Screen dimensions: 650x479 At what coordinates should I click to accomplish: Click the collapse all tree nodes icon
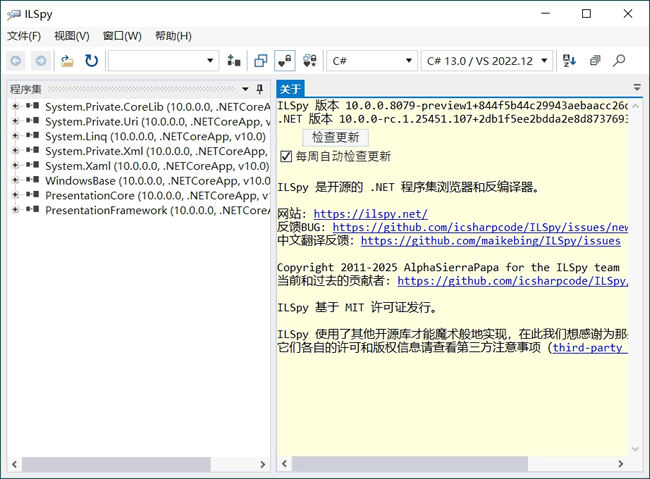pos(595,61)
